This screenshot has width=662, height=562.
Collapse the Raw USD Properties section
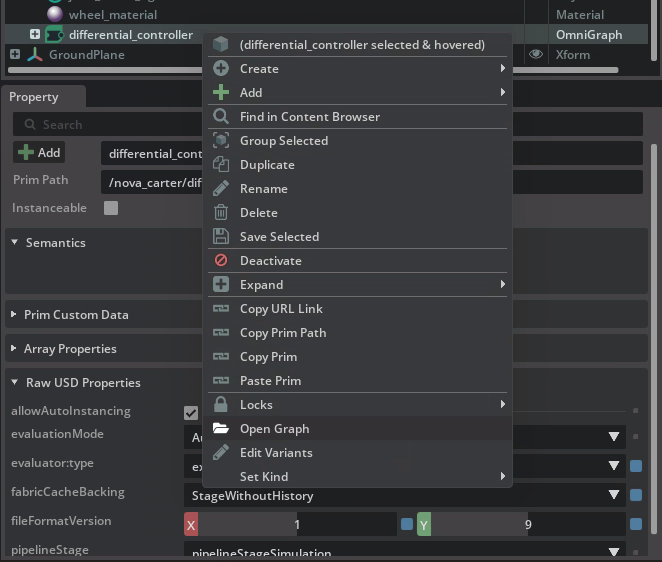pos(15,383)
